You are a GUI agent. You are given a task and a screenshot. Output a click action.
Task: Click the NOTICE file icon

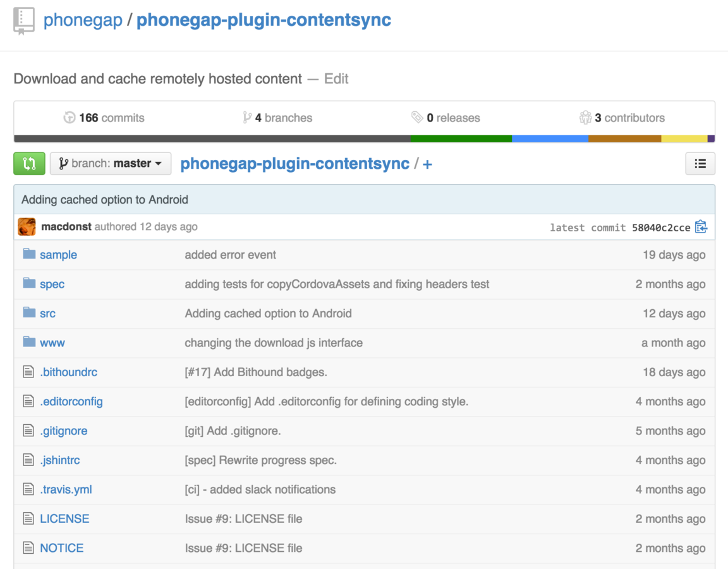28,547
